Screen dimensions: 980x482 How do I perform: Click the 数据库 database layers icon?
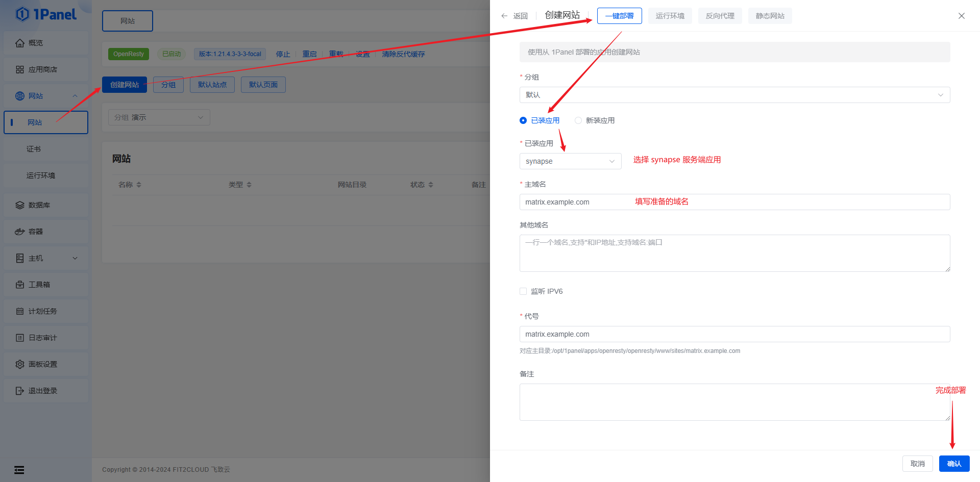click(x=20, y=205)
